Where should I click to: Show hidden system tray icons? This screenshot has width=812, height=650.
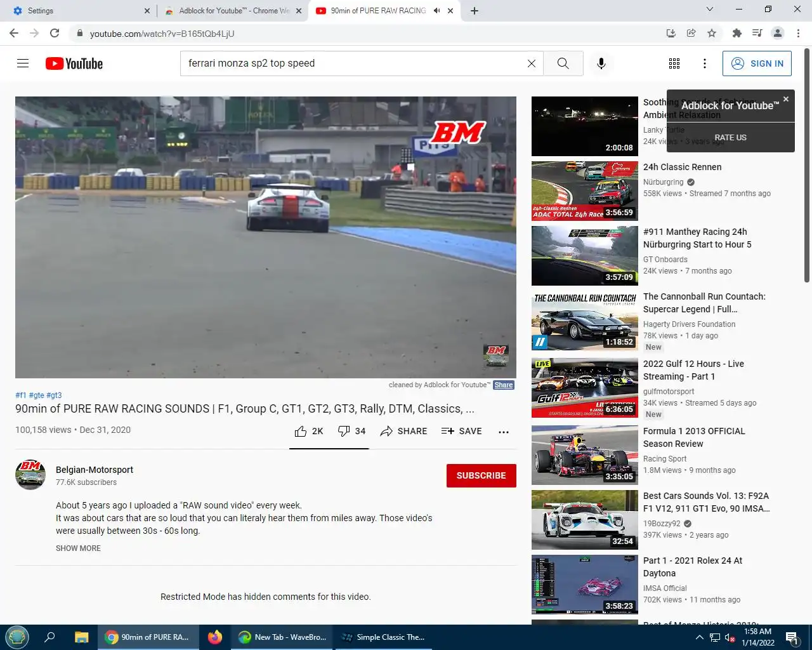[699, 637]
